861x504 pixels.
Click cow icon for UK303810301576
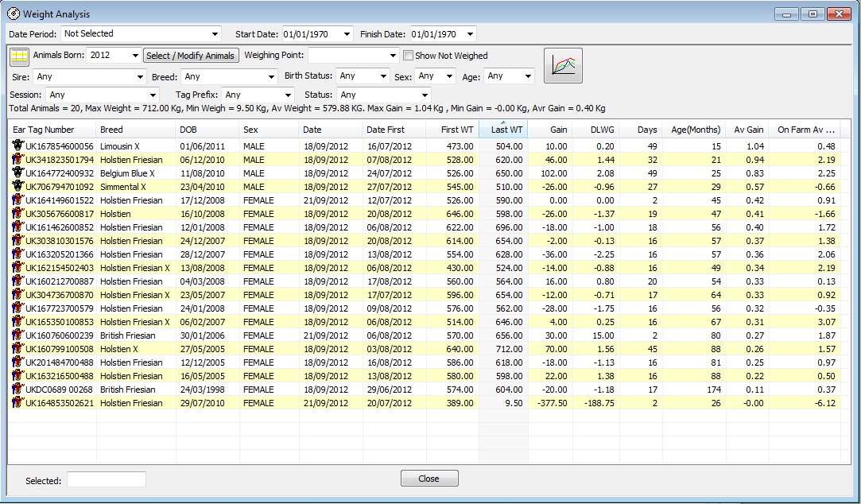pyautogui.click(x=18, y=240)
